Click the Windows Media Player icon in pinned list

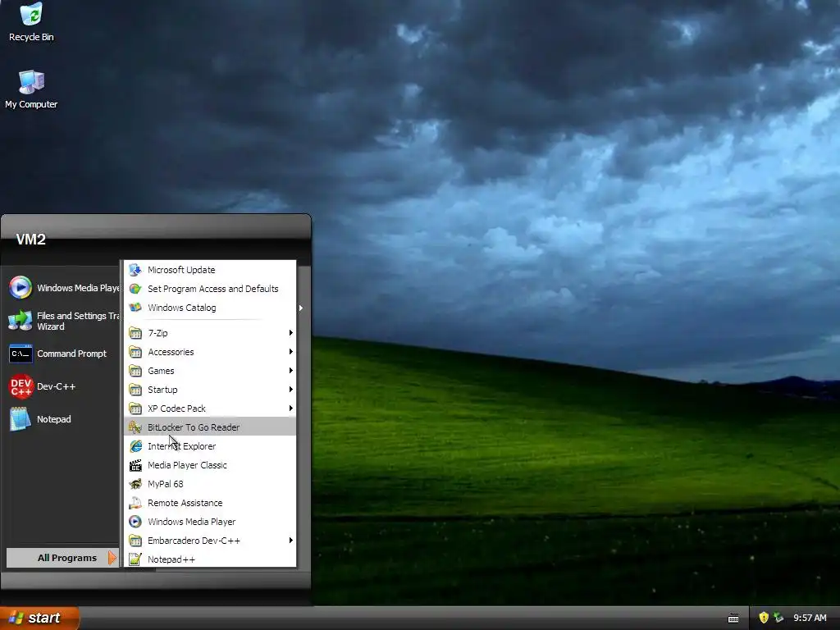[x=21, y=288]
